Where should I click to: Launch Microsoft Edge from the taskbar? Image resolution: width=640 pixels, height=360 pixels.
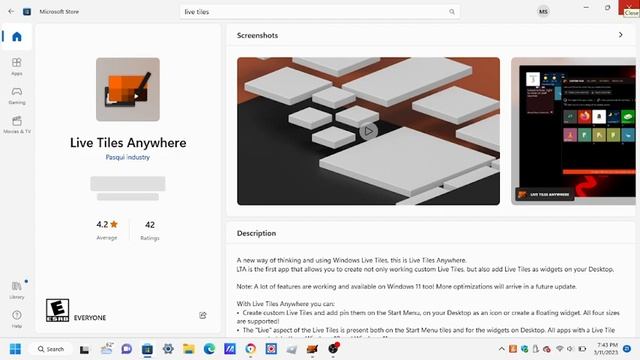(209, 349)
